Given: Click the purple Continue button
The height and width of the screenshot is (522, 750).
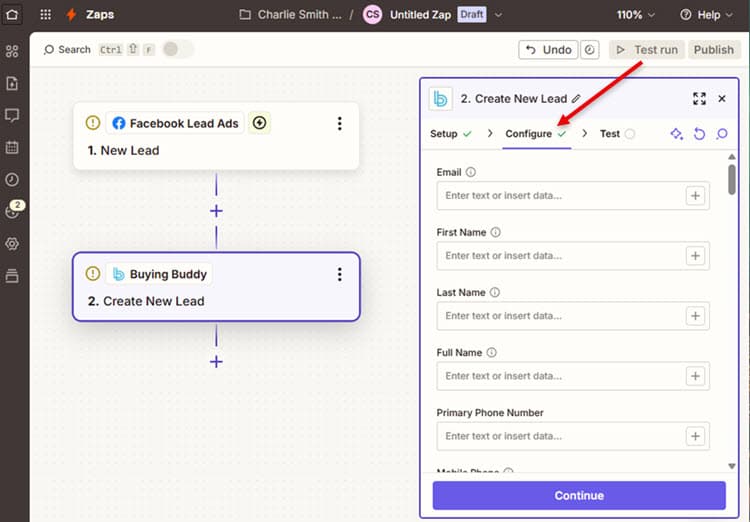Looking at the screenshot, I should (579, 495).
